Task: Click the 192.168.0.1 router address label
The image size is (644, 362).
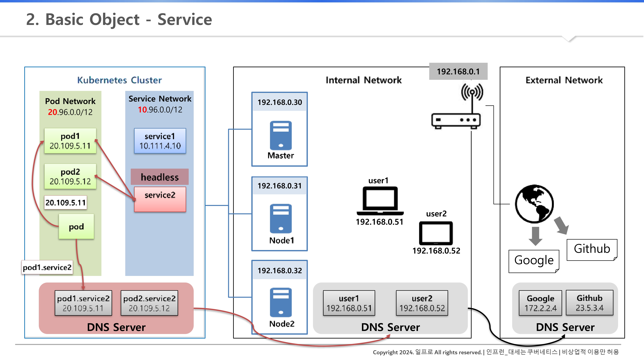Action: (458, 71)
